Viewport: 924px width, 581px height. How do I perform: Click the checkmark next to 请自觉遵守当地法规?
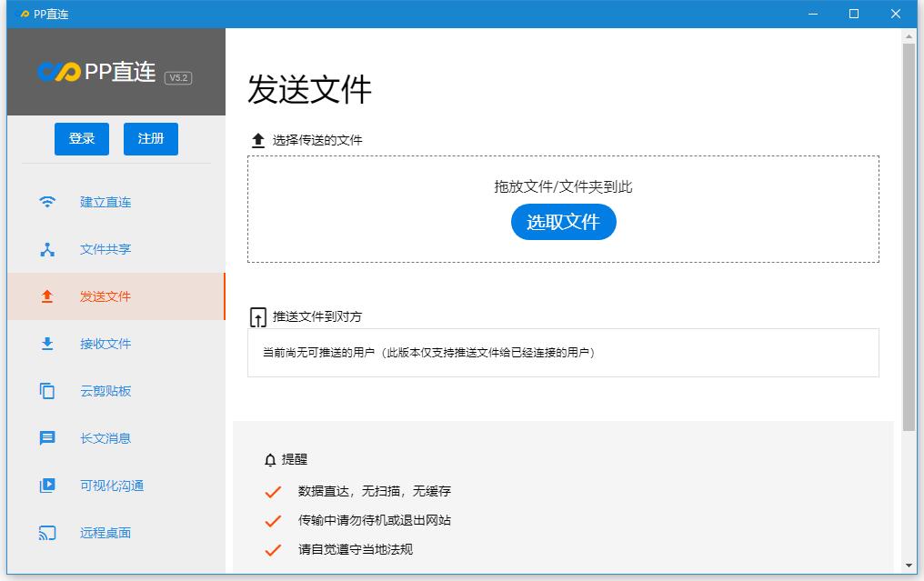[x=273, y=550]
